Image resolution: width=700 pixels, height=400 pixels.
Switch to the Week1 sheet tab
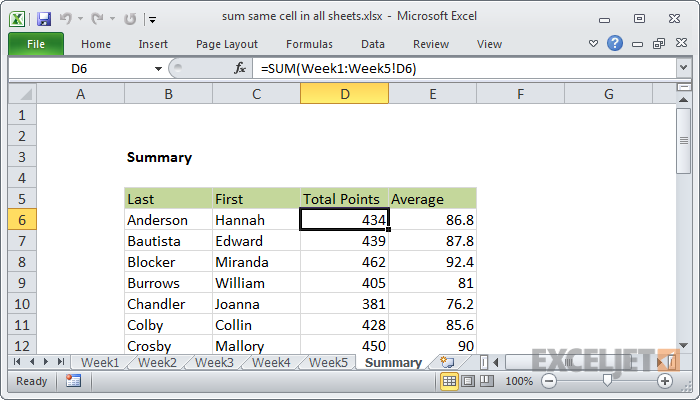(x=100, y=362)
